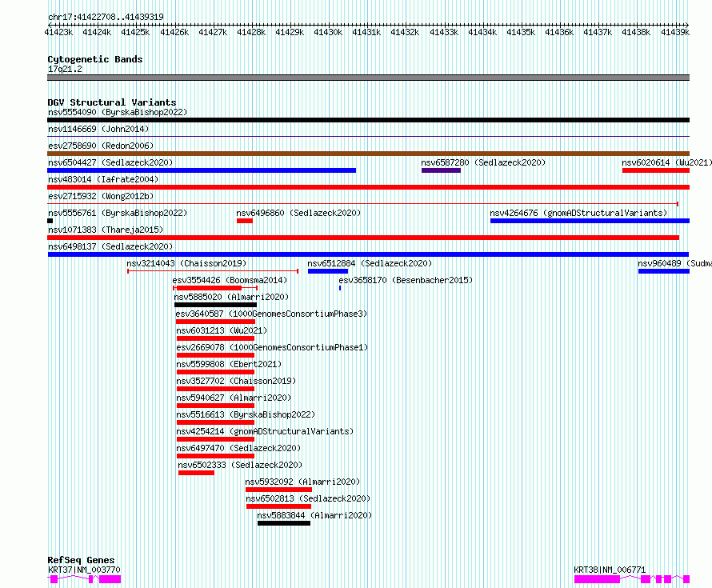Select the esv2758690 brown variant bar
712x588 pixels.
[x=368, y=154]
